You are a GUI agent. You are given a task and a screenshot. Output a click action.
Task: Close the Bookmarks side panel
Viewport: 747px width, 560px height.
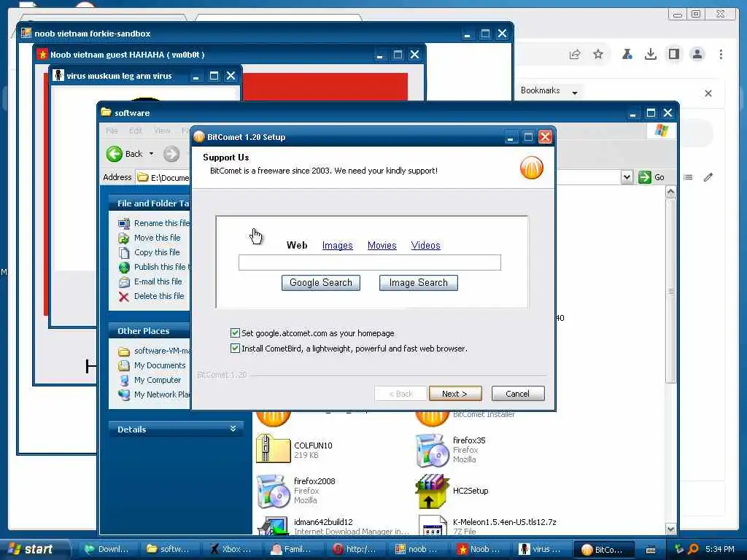point(708,93)
